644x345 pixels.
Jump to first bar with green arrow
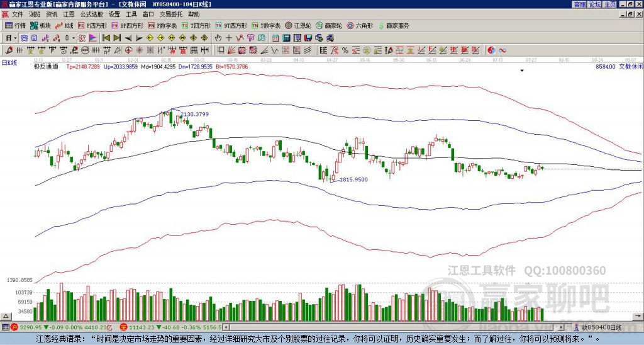(106, 38)
